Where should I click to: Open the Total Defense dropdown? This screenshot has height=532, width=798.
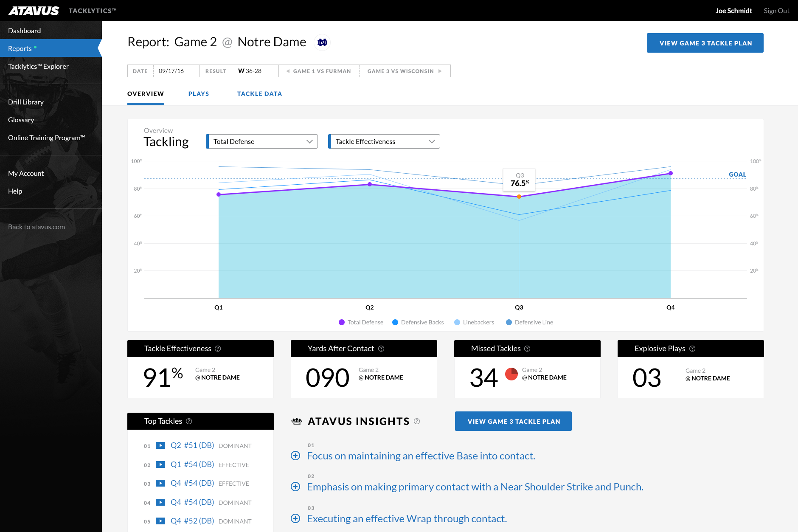[x=262, y=141]
